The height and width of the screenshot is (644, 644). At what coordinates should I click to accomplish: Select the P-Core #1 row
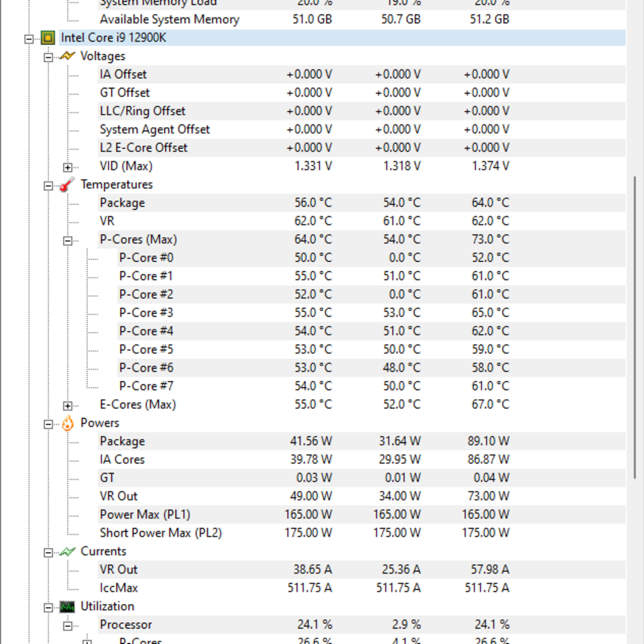(x=371, y=276)
